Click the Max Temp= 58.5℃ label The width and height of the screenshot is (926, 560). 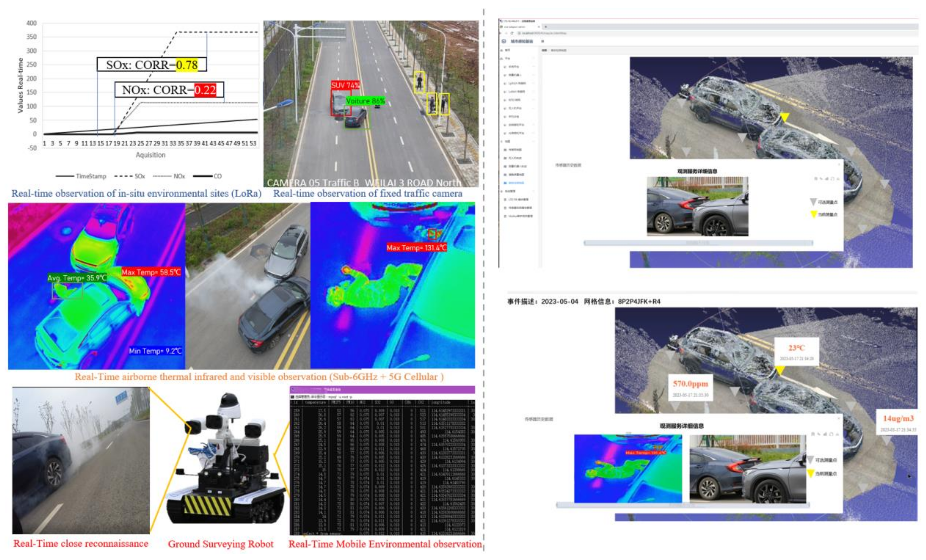151,272
